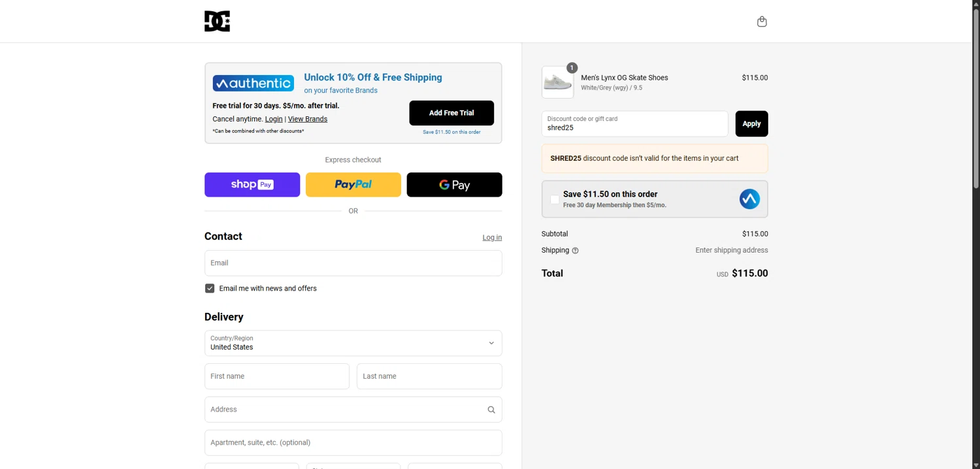Click the item quantity badge showing 1
This screenshot has width=980, height=469.
coord(572,68)
